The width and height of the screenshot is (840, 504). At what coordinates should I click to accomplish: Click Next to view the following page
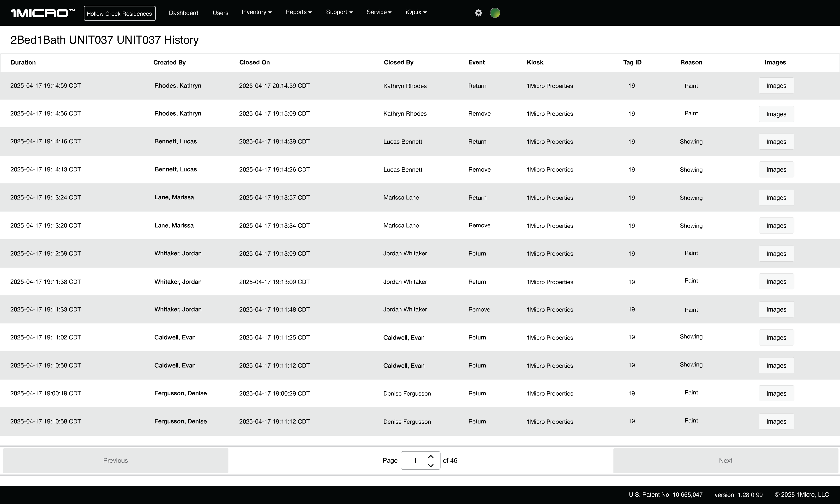[726, 460]
